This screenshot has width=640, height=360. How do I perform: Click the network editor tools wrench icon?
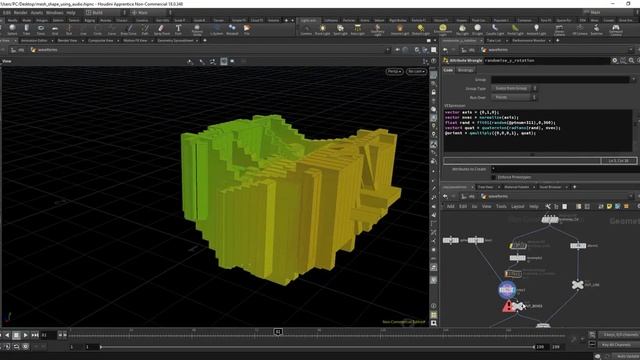click(548, 207)
